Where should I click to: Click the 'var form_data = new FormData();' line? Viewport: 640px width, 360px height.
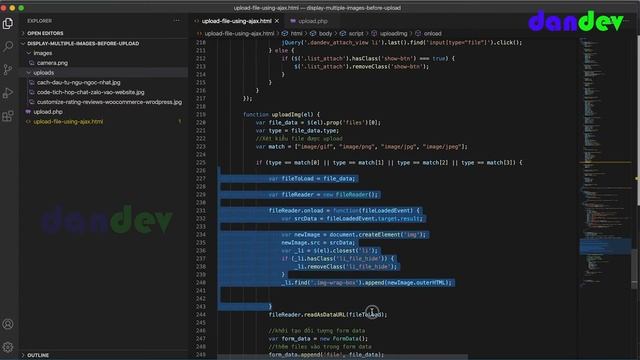point(318,339)
